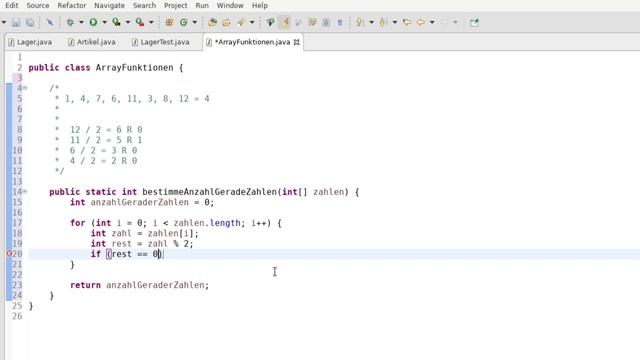The height and width of the screenshot is (360, 640).
Task: Toggle Java Editor Breadcrumb icon
Action: pos(270,22)
